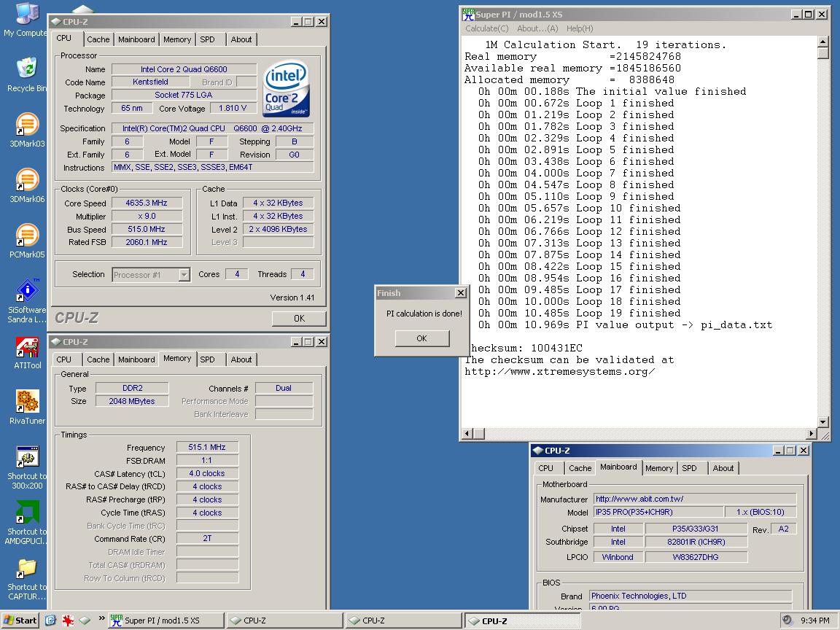Click the Core Speed 4635.3 MHz value
This screenshot has width=840, height=630.
(x=147, y=203)
